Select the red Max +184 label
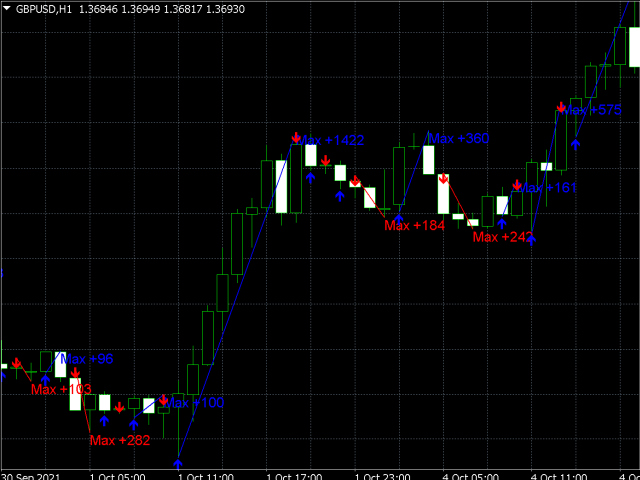The width and height of the screenshot is (640, 480). coord(414,225)
